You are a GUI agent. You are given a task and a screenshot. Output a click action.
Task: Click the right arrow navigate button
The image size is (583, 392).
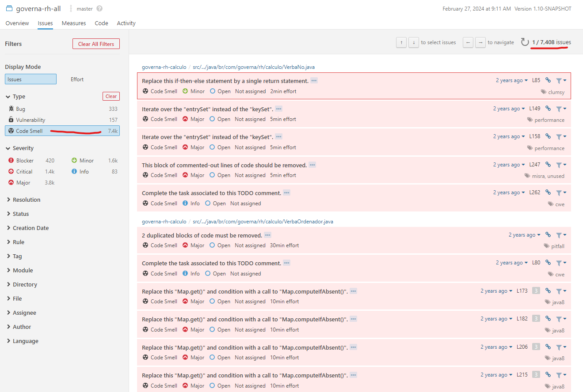480,42
